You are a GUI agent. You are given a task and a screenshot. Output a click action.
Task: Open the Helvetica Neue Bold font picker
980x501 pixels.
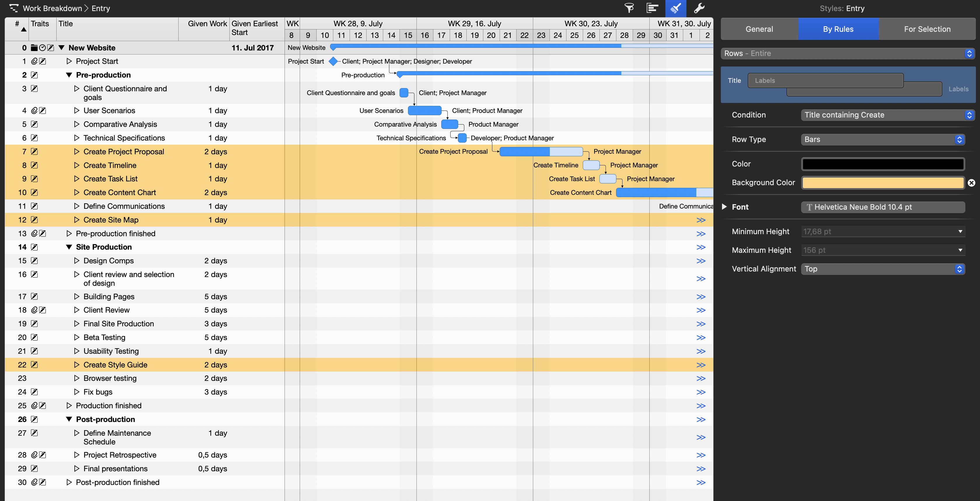883,207
